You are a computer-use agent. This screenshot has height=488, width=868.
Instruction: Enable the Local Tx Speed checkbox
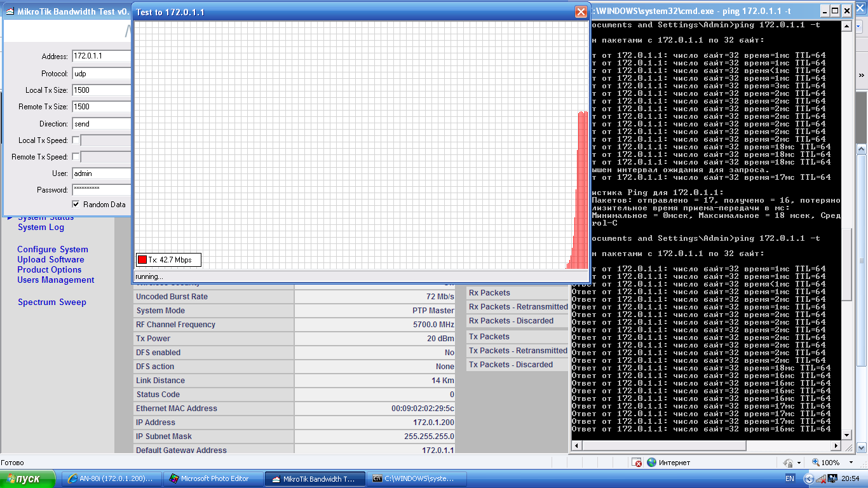pos(76,140)
